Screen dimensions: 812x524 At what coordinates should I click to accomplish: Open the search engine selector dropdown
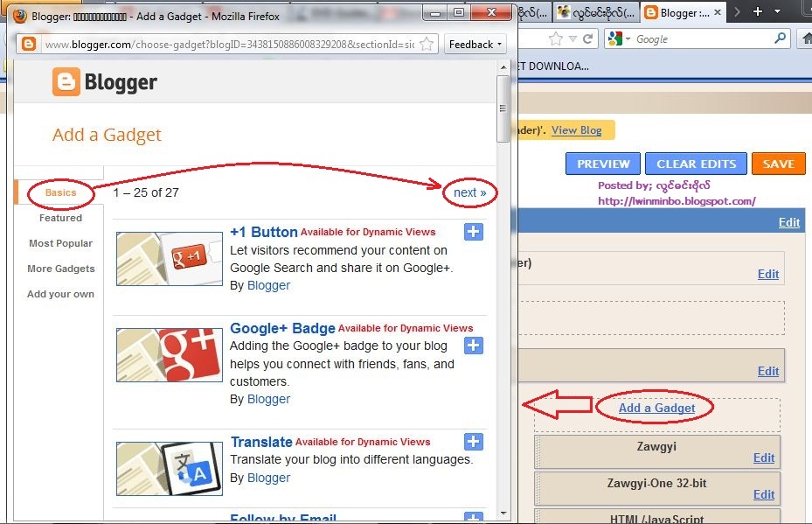[x=620, y=38]
